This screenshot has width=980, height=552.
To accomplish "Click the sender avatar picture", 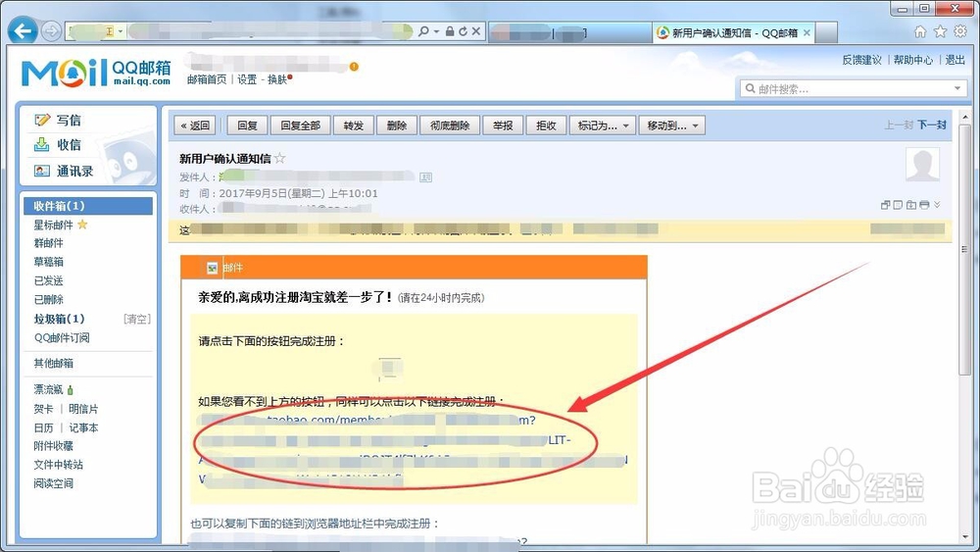I will (x=922, y=165).
